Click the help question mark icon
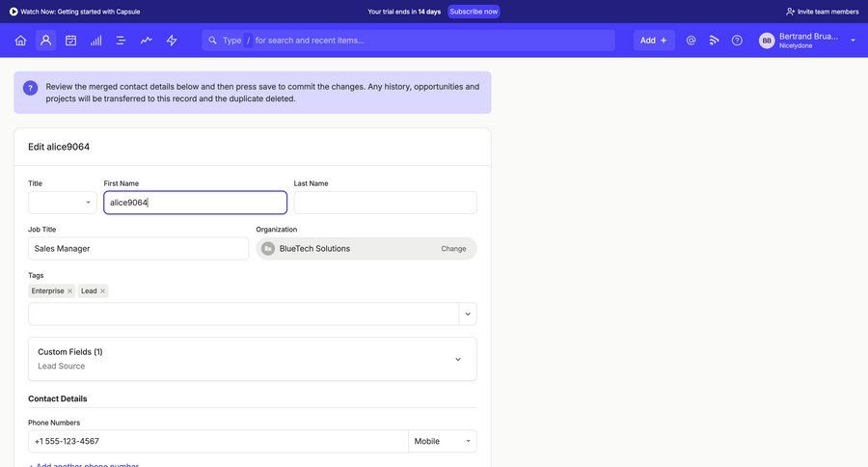 point(737,41)
